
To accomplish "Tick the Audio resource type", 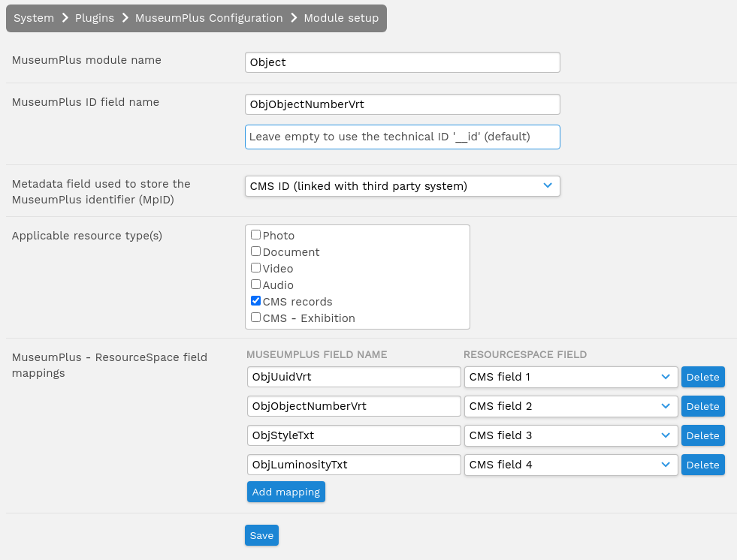I will [x=255, y=285].
